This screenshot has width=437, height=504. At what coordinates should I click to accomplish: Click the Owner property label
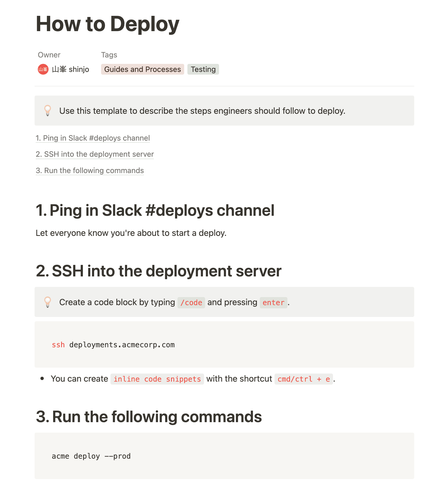49,55
